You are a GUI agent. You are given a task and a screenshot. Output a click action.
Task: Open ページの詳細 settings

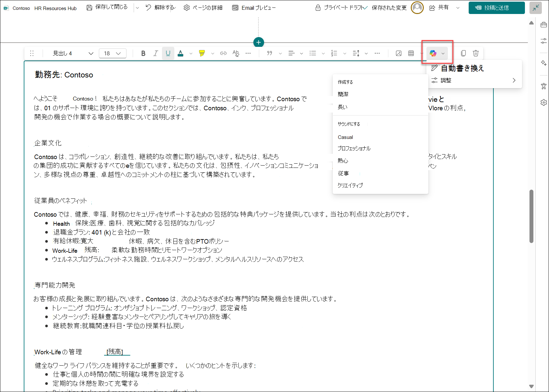click(x=203, y=8)
